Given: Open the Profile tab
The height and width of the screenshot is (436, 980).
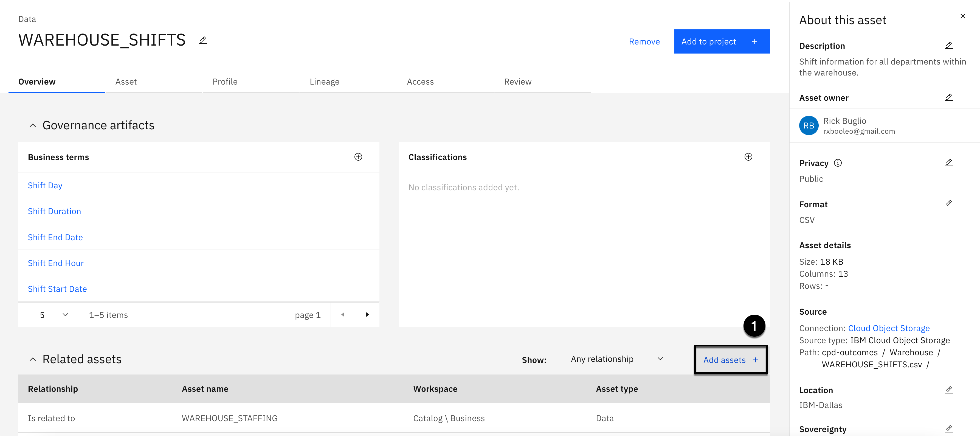Looking at the screenshot, I should coord(225,82).
